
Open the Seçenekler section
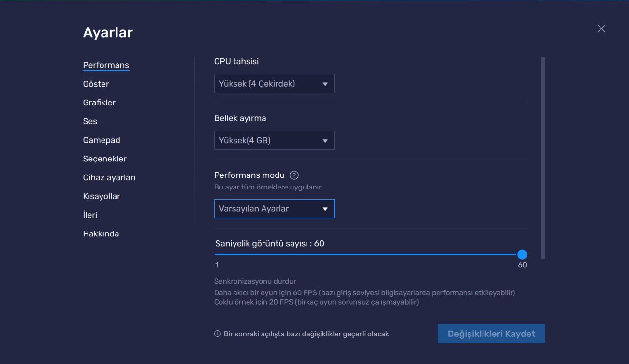tap(105, 159)
